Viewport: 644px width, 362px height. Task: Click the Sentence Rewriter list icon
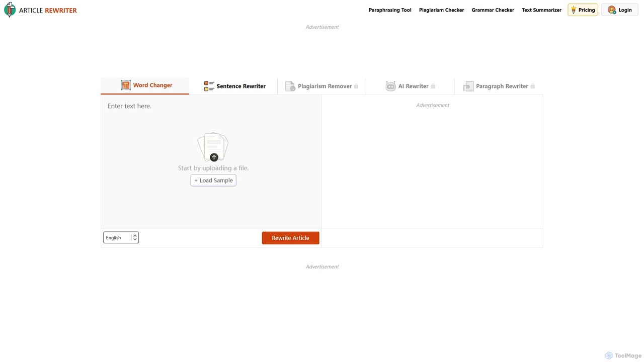point(209,86)
